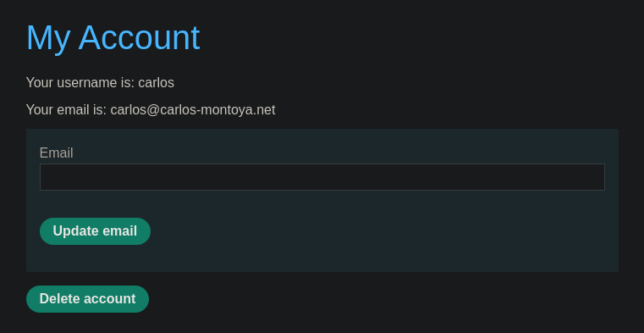The width and height of the screenshot is (644, 333).
Task: Click the 'carlos-montoya.net' domain part of the email
Action: click(x=217, y=110)
